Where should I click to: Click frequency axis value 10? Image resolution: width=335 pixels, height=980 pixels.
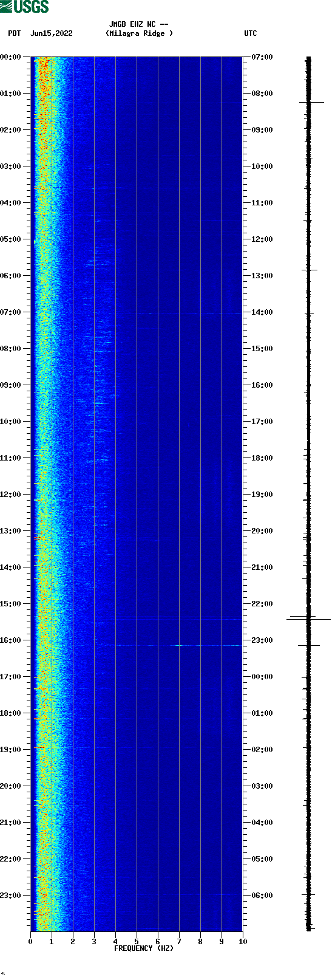(x=243, y=942)
